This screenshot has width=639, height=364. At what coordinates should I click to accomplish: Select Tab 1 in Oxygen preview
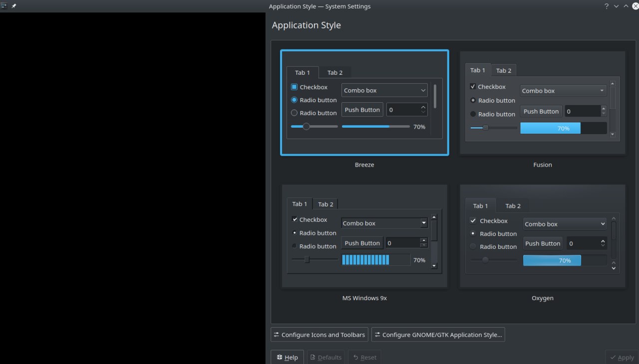pos(481,205)
